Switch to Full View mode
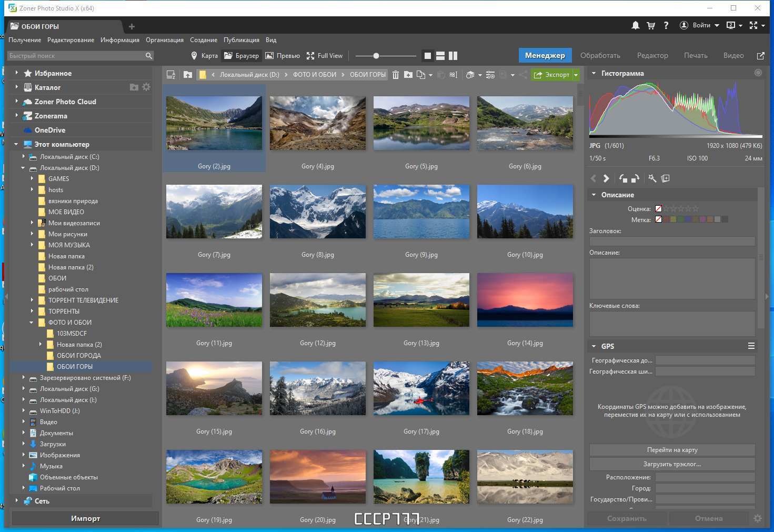Image resolution: width=774 pixels, height=532 pixels. click(325, 55)
